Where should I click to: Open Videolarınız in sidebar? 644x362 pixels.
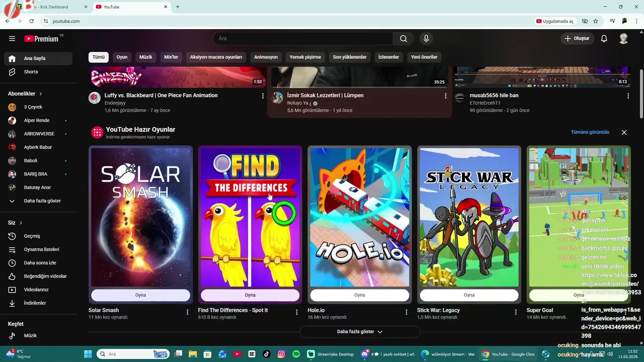click(38, 290)
